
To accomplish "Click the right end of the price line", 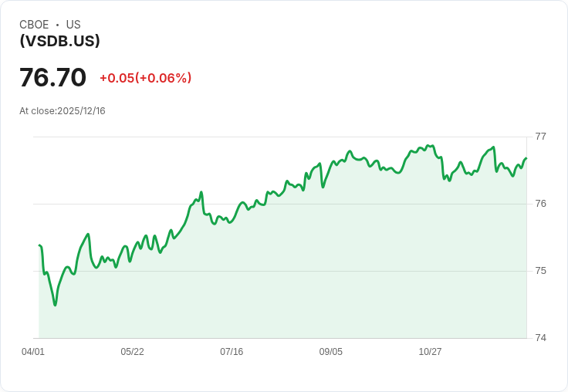I will (x=526, y=159).
